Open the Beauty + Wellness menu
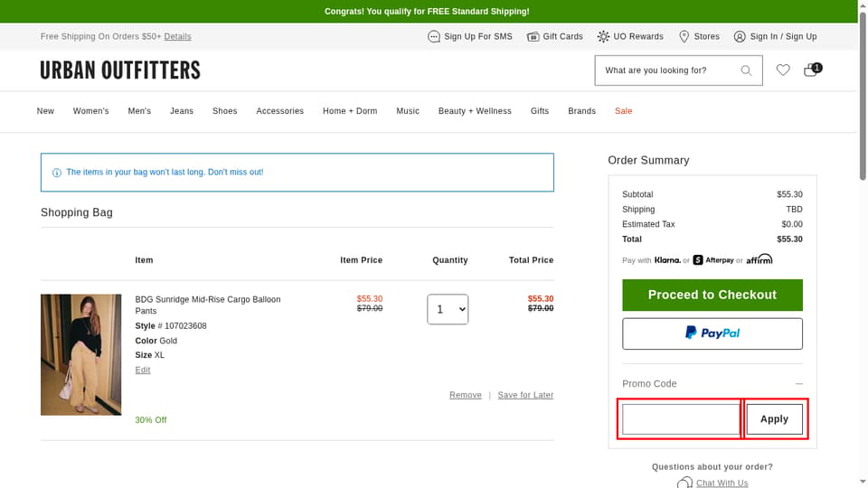The height and width of the screenshot is (488, 868). [x=475, y=111]
